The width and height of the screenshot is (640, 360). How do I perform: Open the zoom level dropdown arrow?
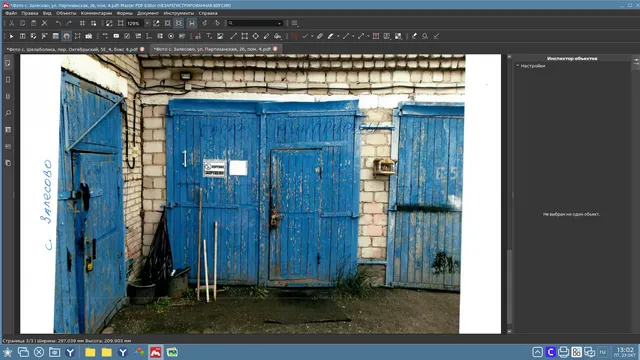click(147, 23)
